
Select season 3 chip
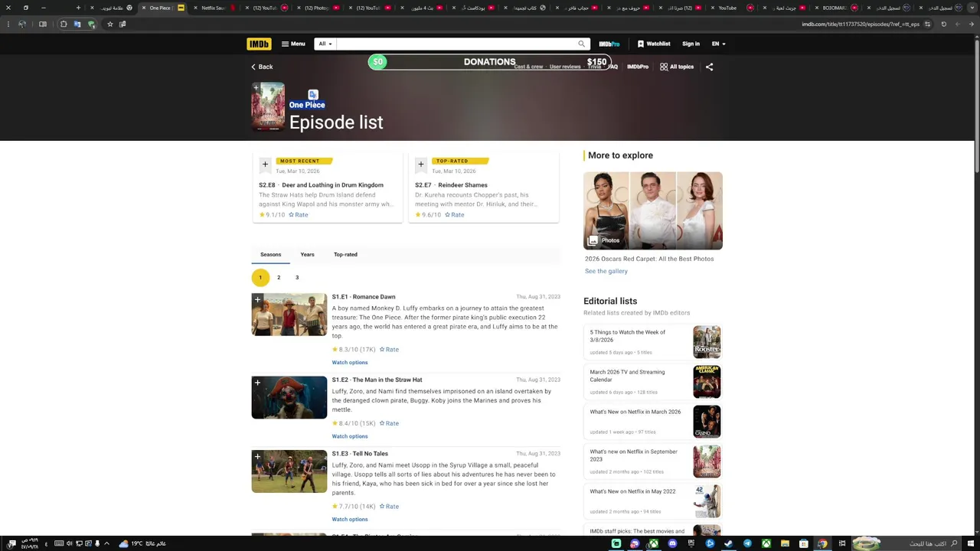click(x=297, y=278)
